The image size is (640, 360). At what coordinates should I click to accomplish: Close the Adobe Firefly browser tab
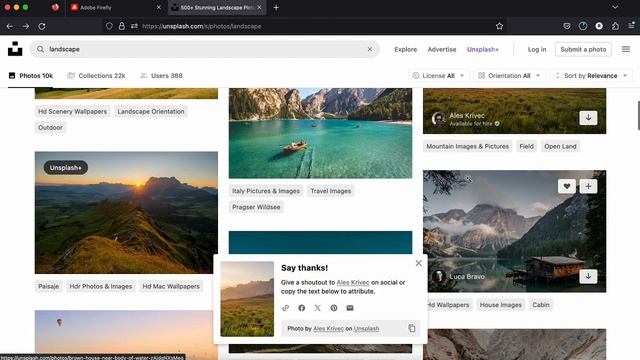tap(159, 7)
